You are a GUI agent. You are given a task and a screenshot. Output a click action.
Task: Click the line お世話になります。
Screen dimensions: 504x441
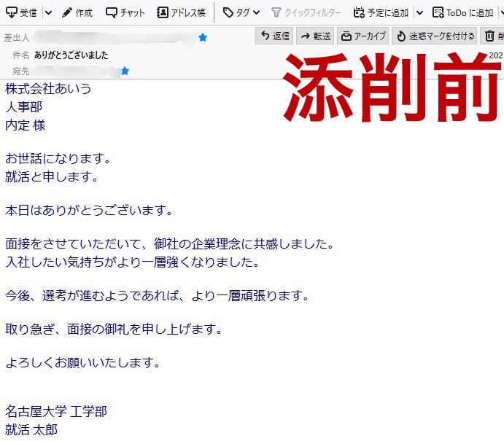(58, 158)
